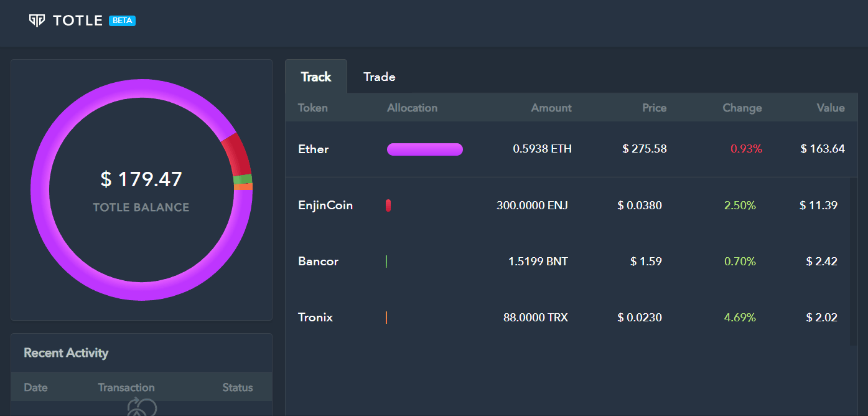Click the purple Ether allocation bar

(x=425, y=149)
